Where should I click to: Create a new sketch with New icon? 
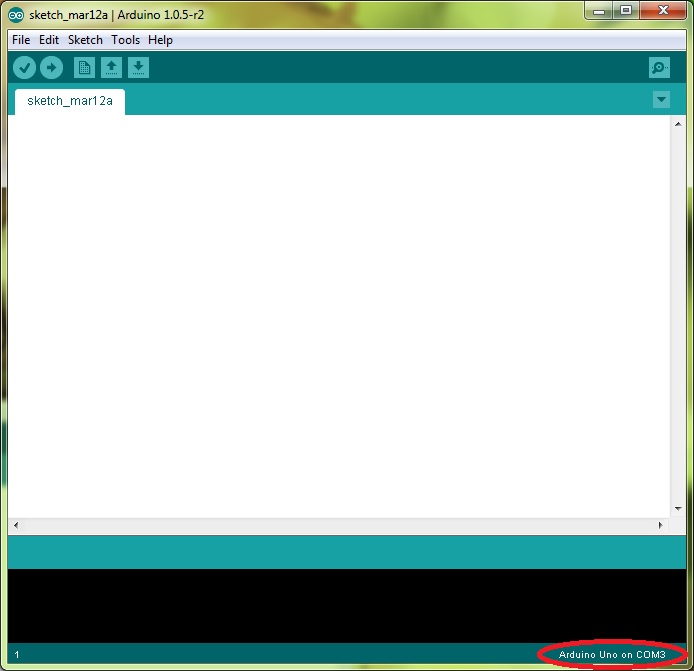tap(84, 68)
